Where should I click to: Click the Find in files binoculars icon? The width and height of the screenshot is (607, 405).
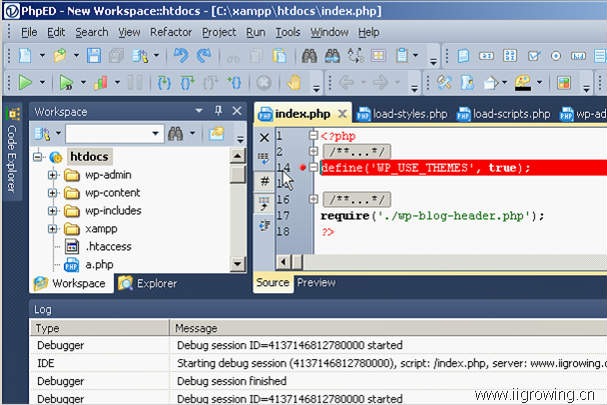click(332, 56)
